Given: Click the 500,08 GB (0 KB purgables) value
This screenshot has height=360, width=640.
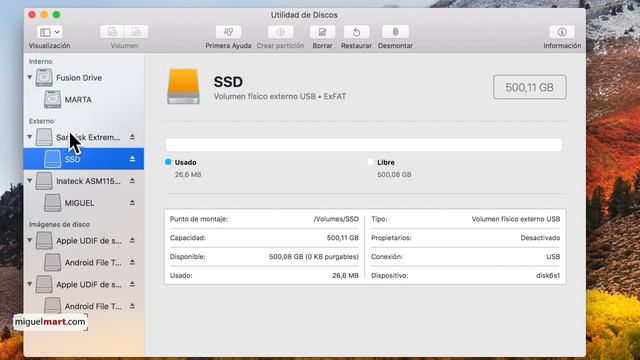Looking at the screenshot, I should coord(313,257).
